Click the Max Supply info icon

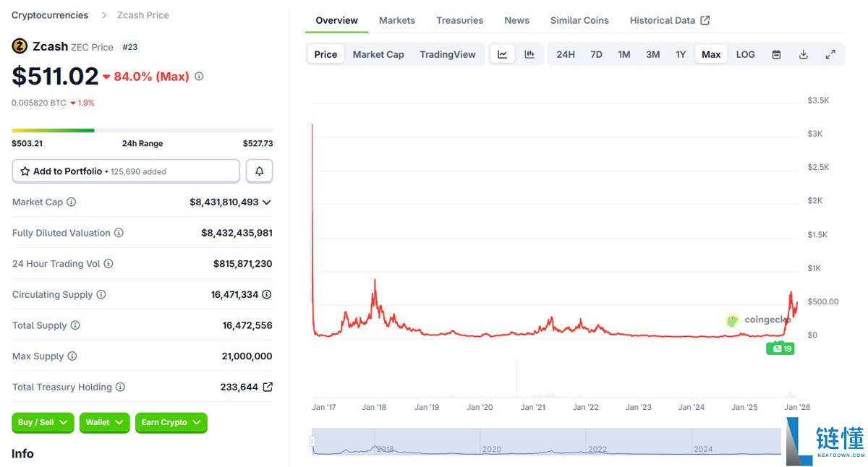coord(72,356)
